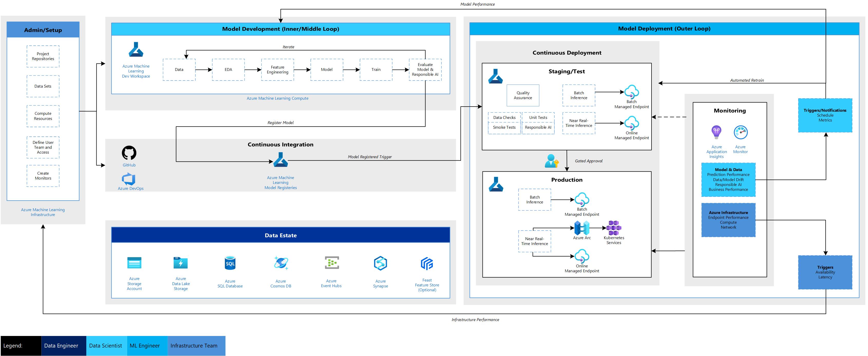This screenshot has height=356, width=868.
Task: Click the Gated Approval user icon
Action: click(x=552, y=161)
